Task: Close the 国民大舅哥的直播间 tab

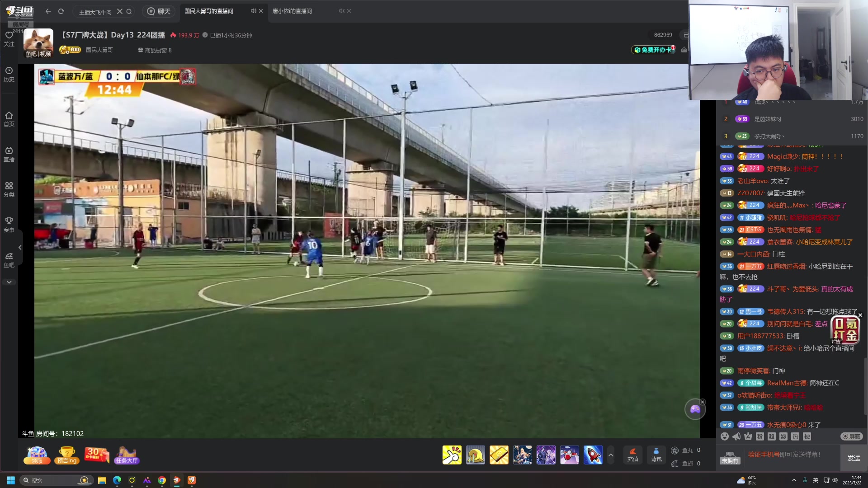Action: [x=261, y=11]
